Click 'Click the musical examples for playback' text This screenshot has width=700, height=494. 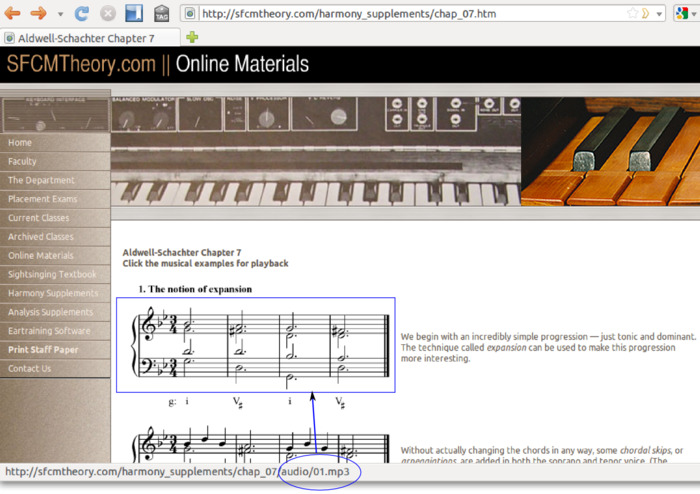pyautogui.click(x=205, y=263)
